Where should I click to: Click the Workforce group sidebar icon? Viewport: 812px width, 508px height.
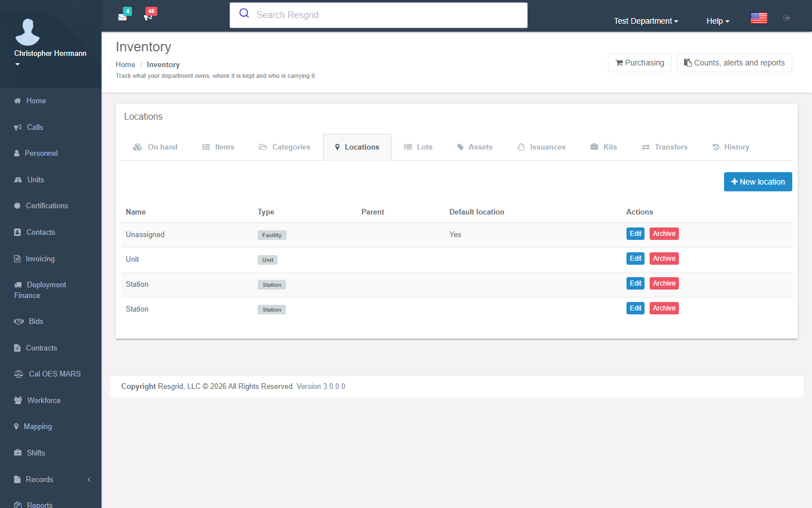(18, 401)
